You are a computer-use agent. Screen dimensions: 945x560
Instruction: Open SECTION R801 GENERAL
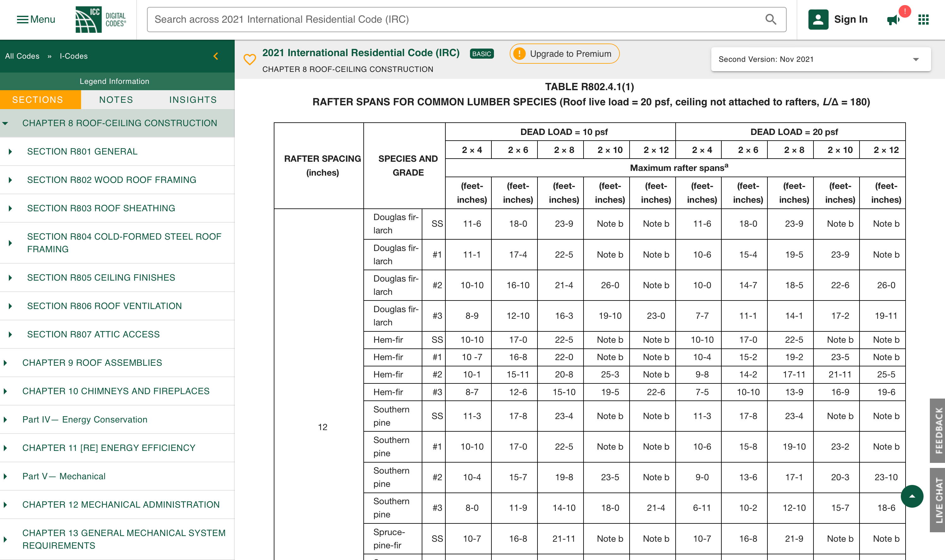(82, 151)
